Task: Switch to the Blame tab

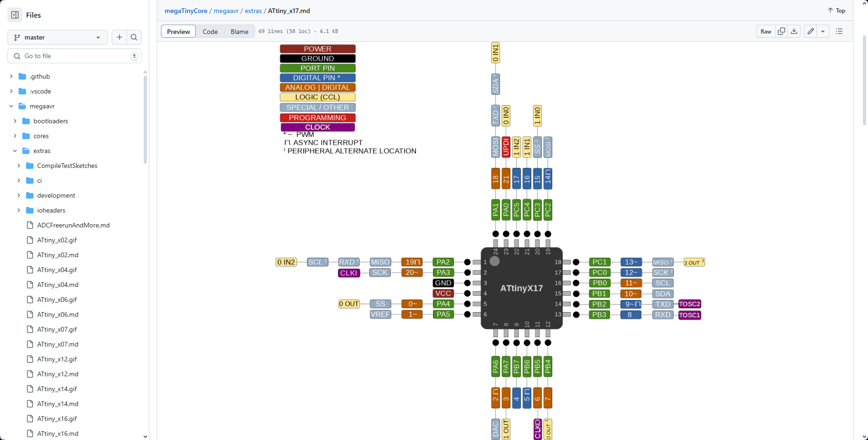Action: click(240, 32)
